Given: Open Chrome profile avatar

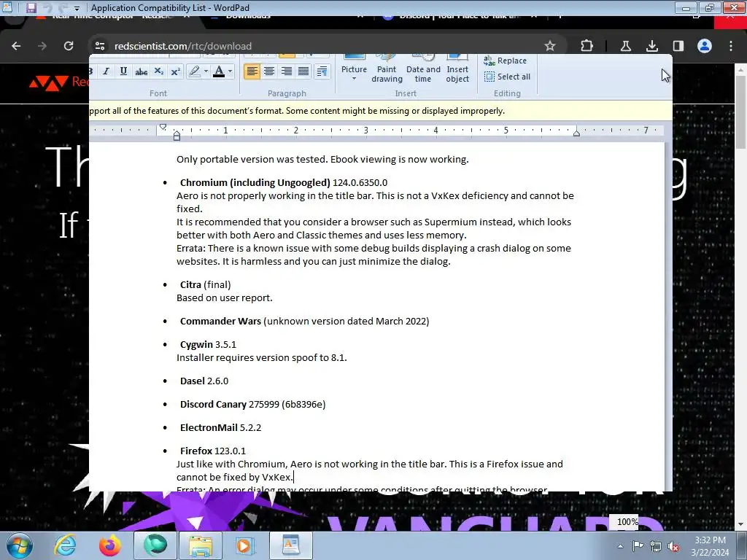Looking at the screenshot, I should 705,46.
